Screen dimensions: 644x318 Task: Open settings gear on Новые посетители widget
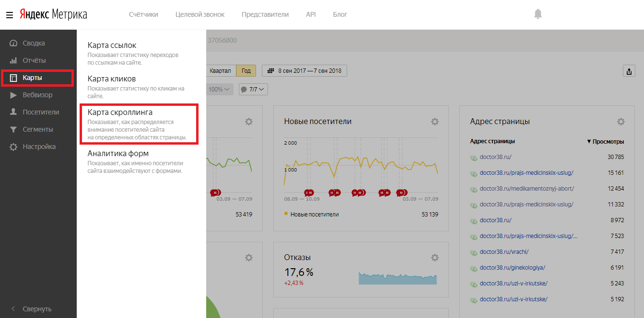coord(434,122)
